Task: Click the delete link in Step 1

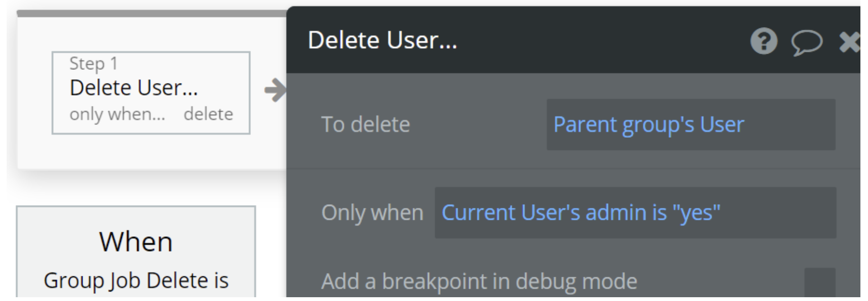Action: (208, 114)
